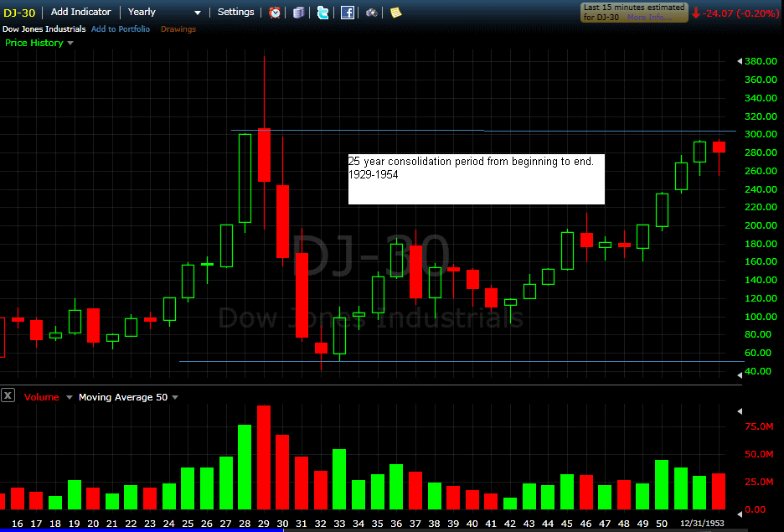Click the year 16 axis label
This screenshot has width=784, height=532.
click(17, 524)
